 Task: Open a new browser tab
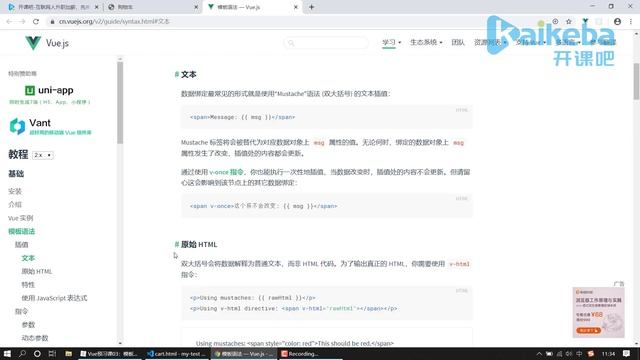311,7
